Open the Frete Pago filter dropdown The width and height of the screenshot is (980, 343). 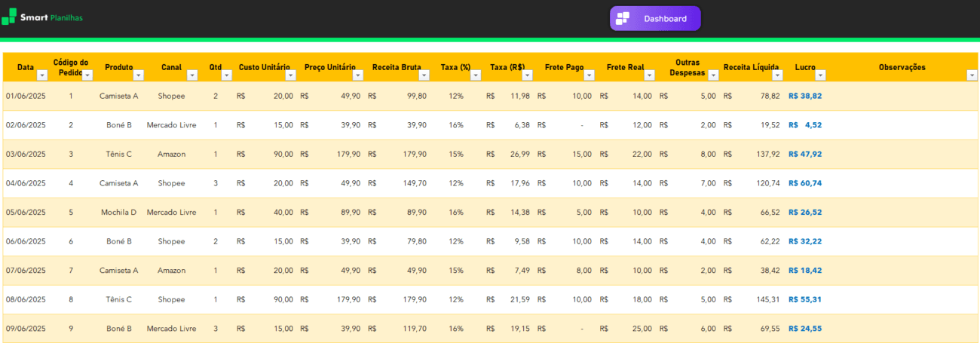pos(590,75)
